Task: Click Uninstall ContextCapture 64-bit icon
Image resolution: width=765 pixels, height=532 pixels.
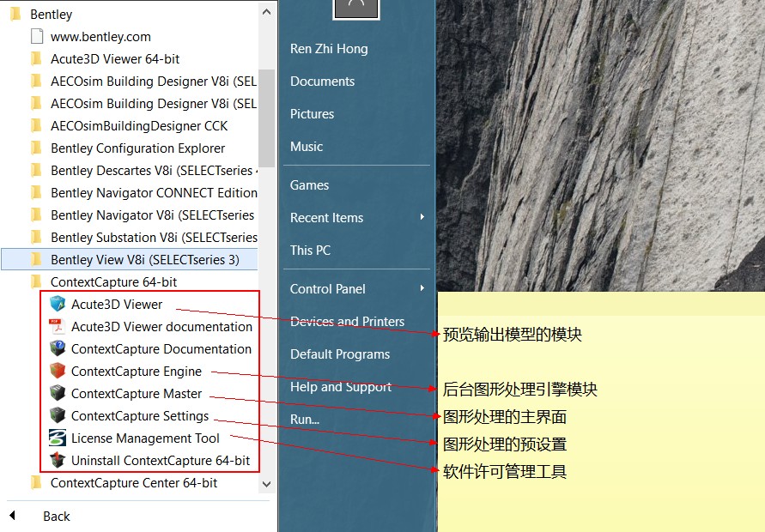Action: point(58,460)
